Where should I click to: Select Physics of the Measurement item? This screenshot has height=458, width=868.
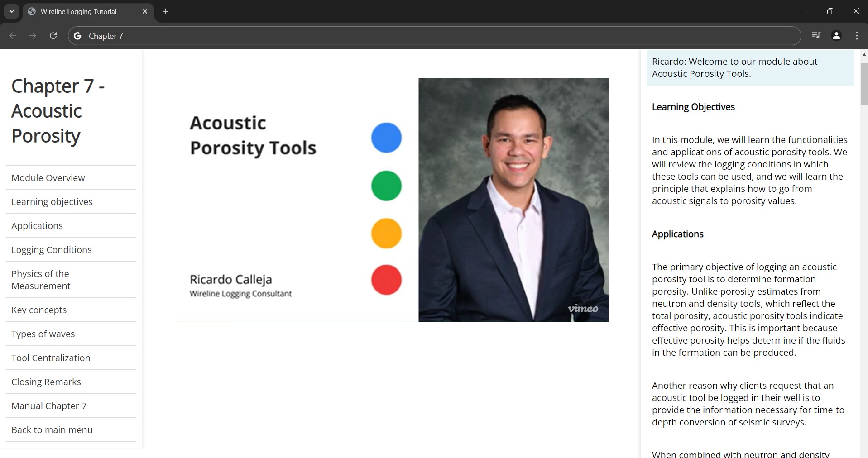point(41,280)
